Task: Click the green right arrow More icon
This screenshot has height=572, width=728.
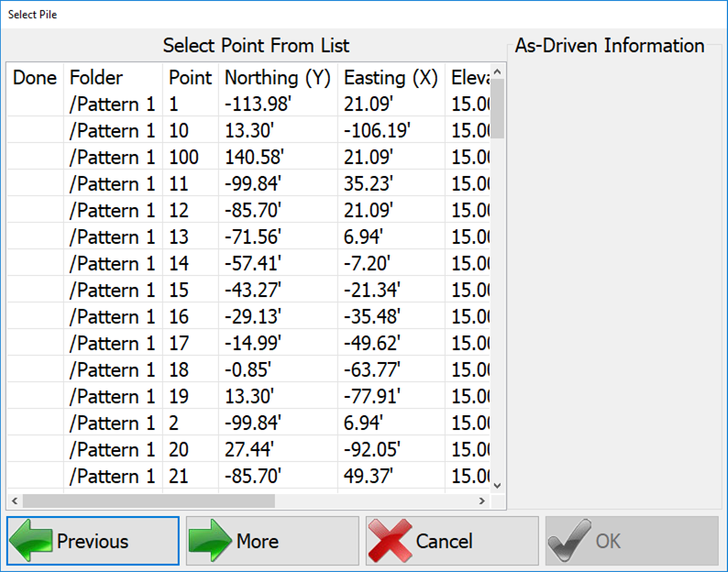Action: [211, 541]
